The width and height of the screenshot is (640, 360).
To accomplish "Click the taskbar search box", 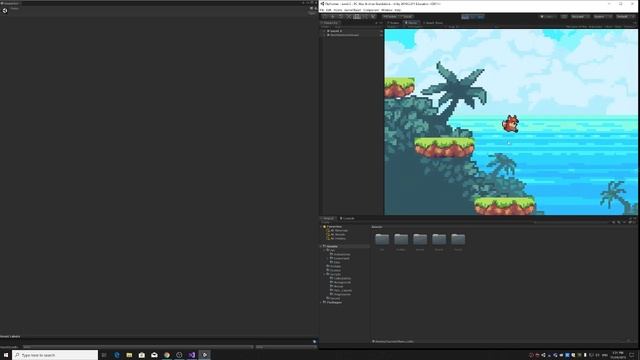I will 55,355.
